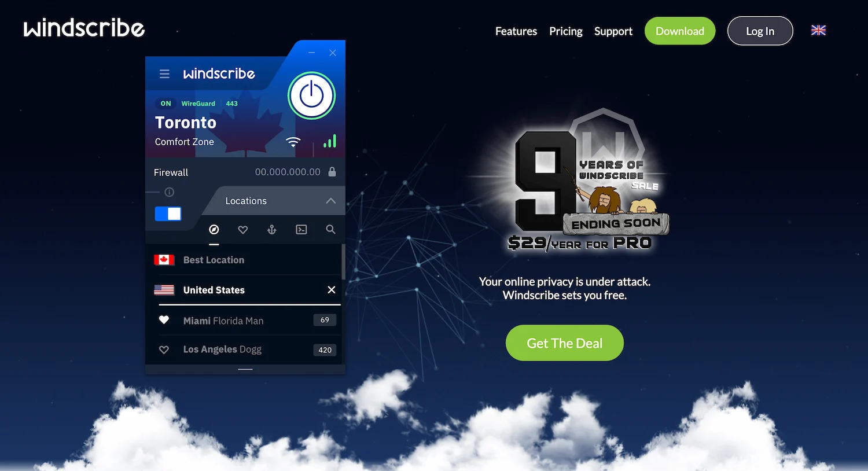The image size is (868, 471).
Task: Toggle the blue Firewall switch
Action: [168, 214]
